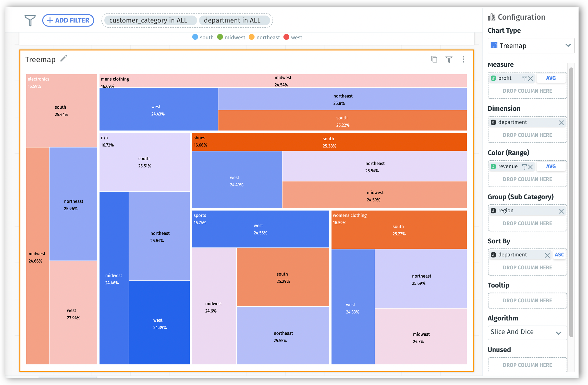This screenshot has height=385, width=588.
Task: Remove the profit column from Measure
Action: coord(531,78)
